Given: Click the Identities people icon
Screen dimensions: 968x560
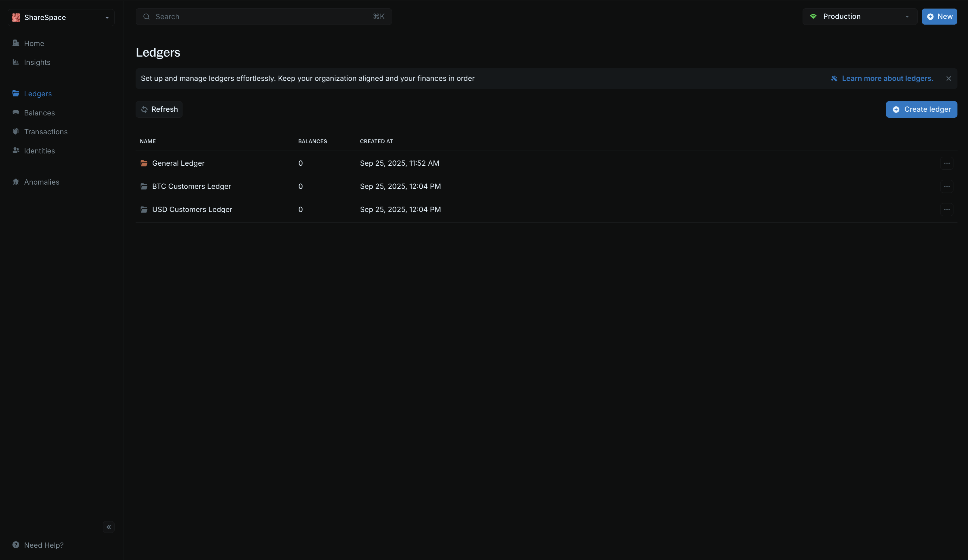Looking at the screenshot, I should pos(16,151).
